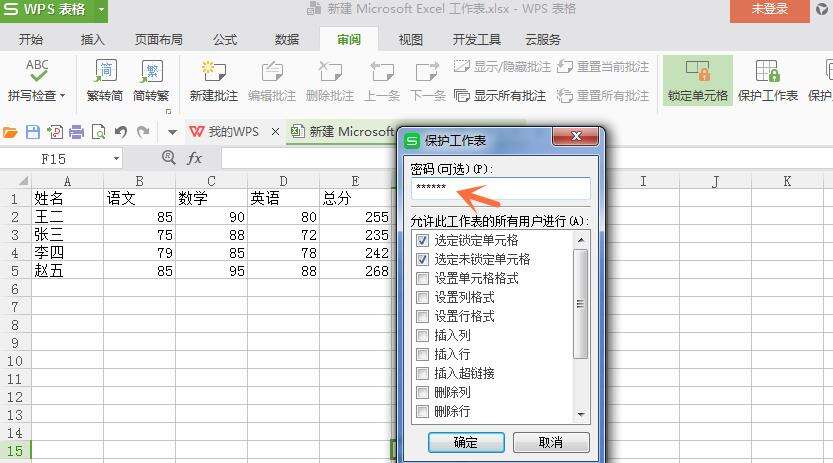This screenshot has height=463, width=833.
Task: Select column B header
Action: 139,181
